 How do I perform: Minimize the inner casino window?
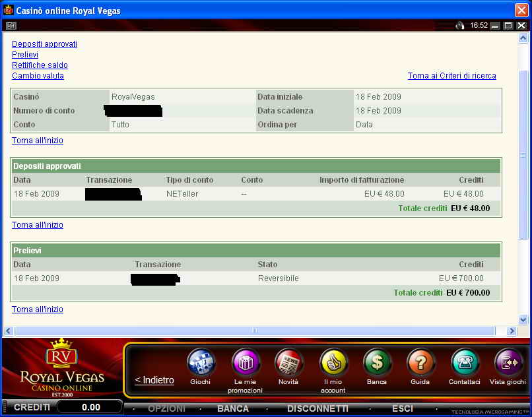495,26
